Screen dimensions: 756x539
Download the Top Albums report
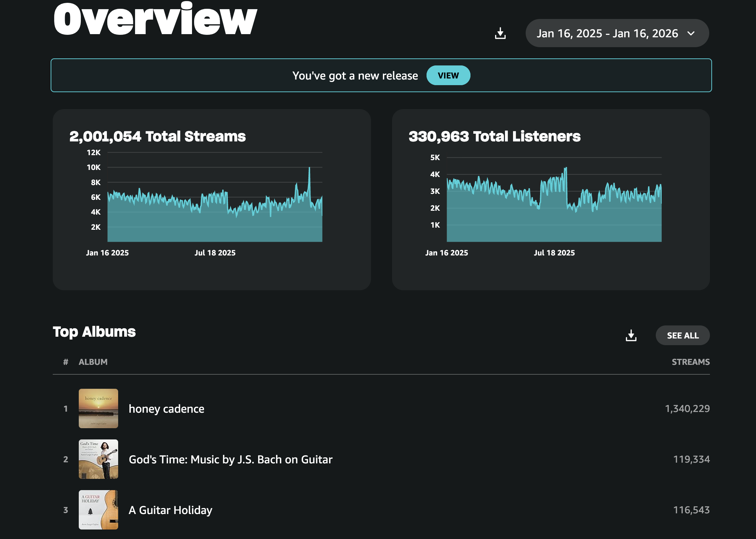coord(631,335)
